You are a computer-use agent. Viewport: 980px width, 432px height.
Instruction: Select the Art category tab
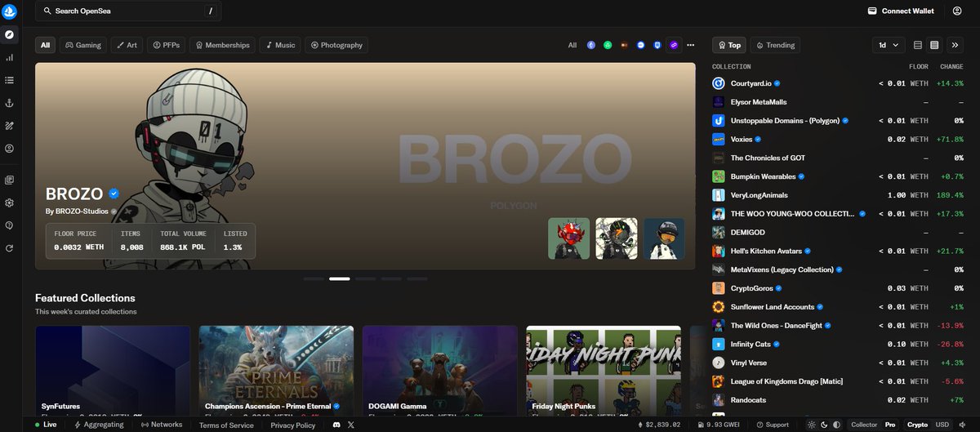pos(126,45)
